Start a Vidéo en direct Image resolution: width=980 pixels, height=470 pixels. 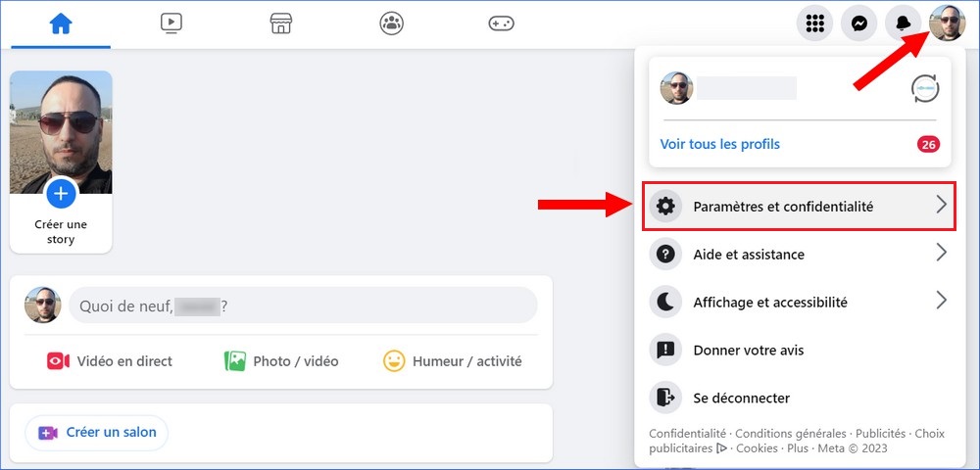pos(109,361)
